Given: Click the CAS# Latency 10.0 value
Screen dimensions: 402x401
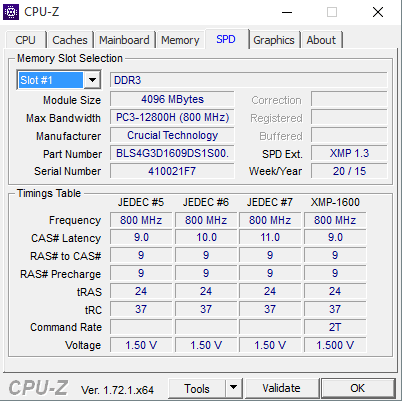Looking at the screenshot, I should [x=206, y=238].
